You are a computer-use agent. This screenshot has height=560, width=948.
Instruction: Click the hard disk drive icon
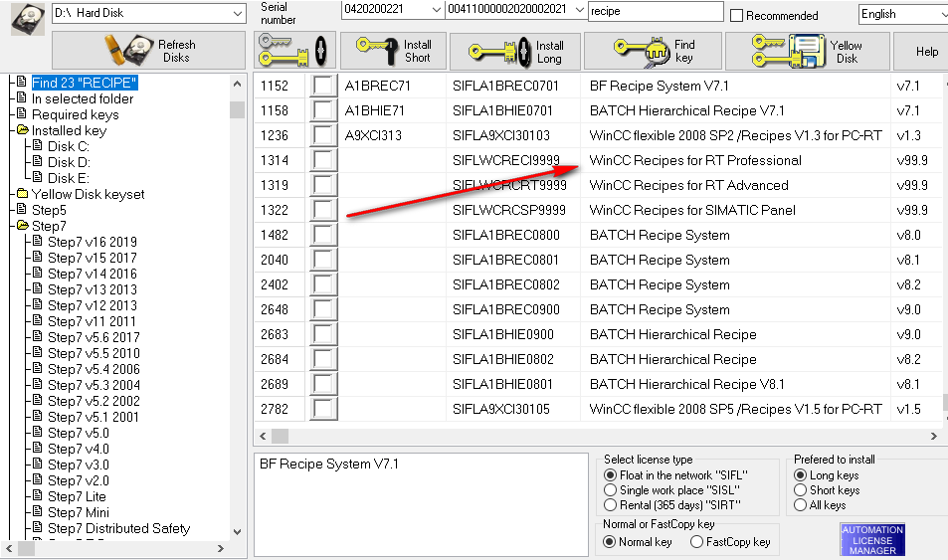click(28, 19)
